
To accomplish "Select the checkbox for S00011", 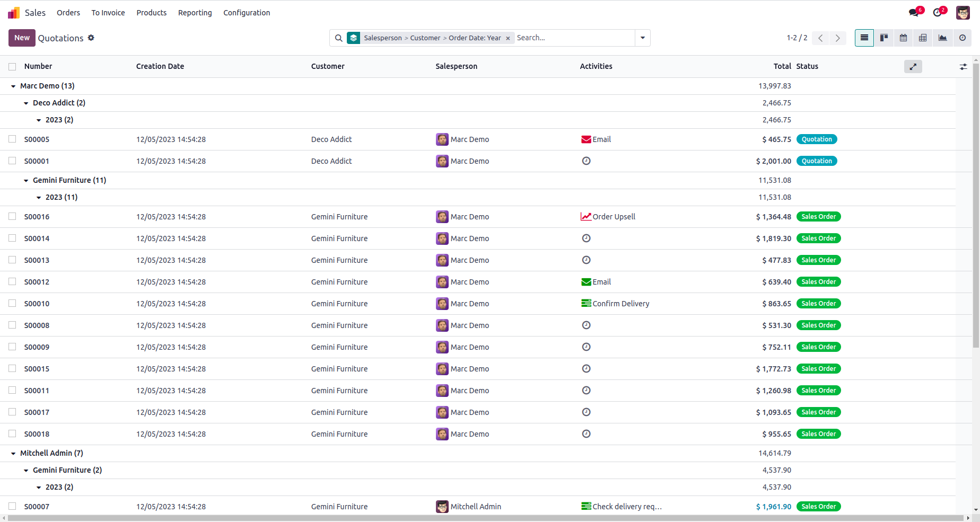I will 12,390.
